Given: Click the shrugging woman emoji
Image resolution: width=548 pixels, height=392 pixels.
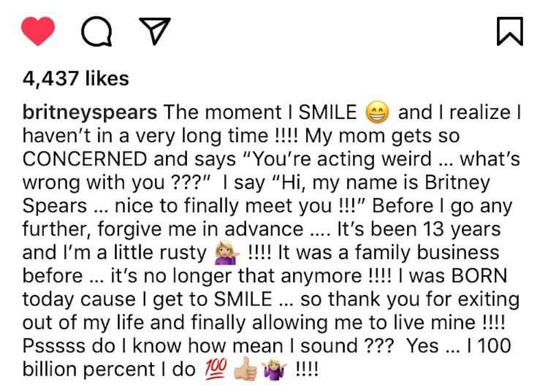Looking at the screenshot, I should pos(274,370).
